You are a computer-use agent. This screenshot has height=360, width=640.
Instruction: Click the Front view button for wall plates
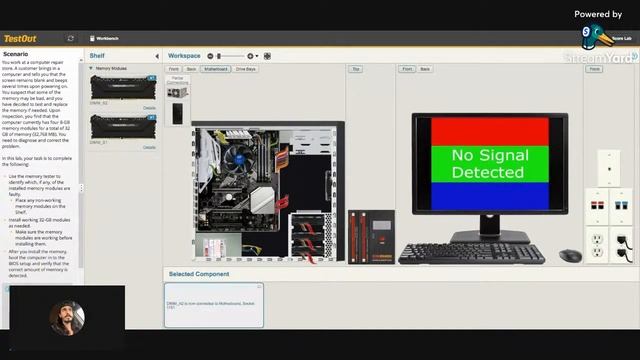594,69
